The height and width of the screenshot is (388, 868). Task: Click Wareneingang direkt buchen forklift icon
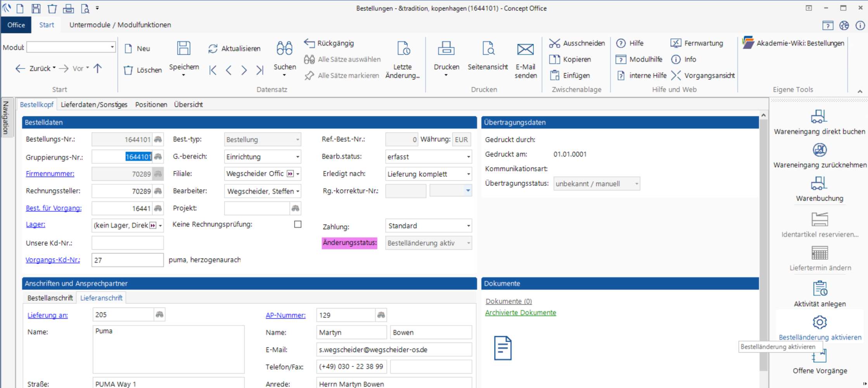click(x=819, y=116)
